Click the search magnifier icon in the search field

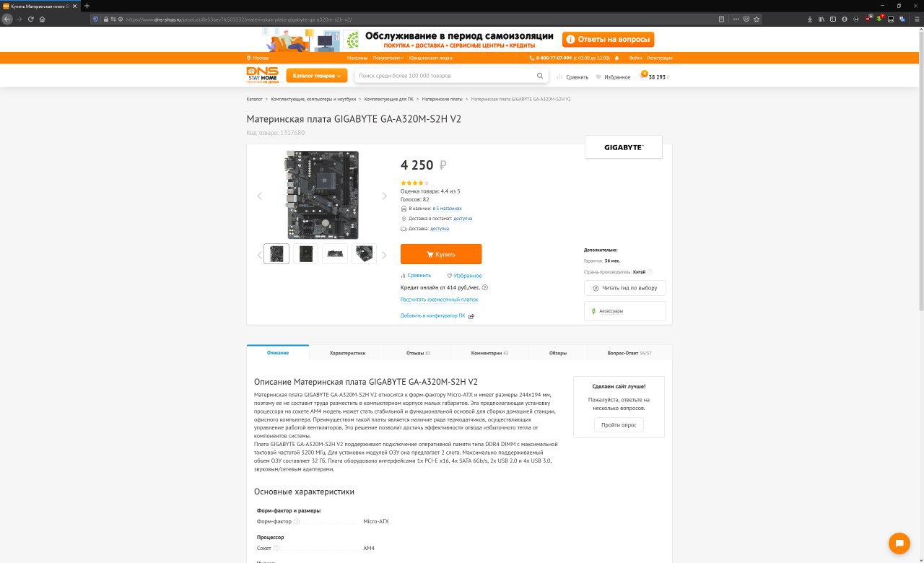pyautogui.click(x=540, y=76)
